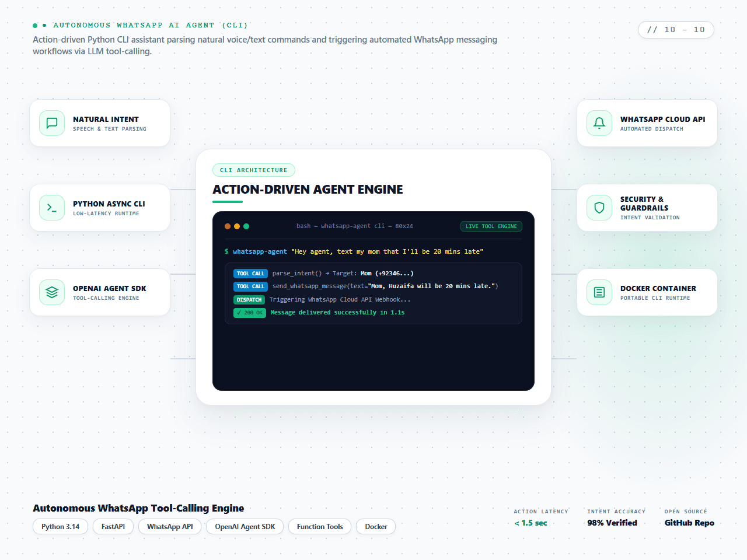Screen dimensions: 747x560
Task: Click the DISPATCH badge in terminal
Action: pyautogui.click(x=249, y=300)
